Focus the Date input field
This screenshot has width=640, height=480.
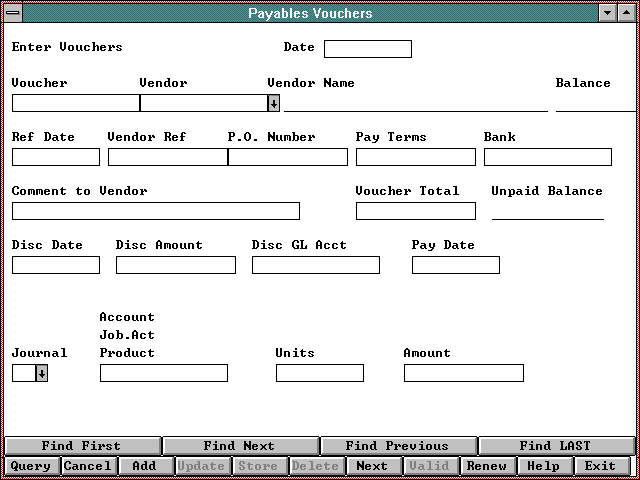(367, 49)
